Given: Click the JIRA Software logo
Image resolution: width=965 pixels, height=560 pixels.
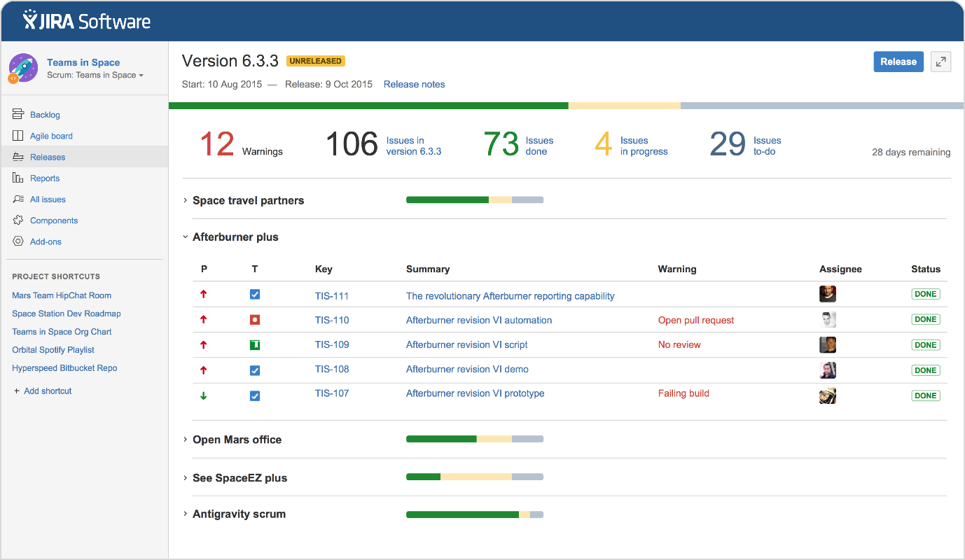Looking at the screenshot, I should [87, 20].
